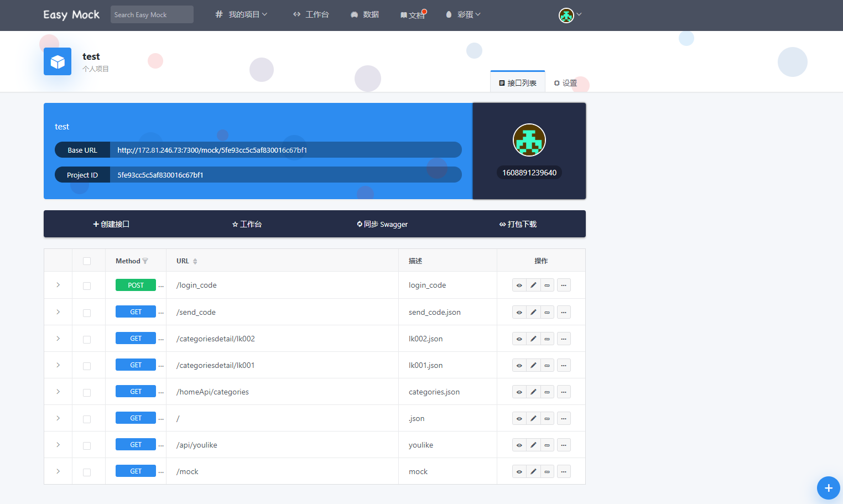Edit the /homeApi/categories interface
This screenshot has width=843, height=504.
click(x=533, y=392)
